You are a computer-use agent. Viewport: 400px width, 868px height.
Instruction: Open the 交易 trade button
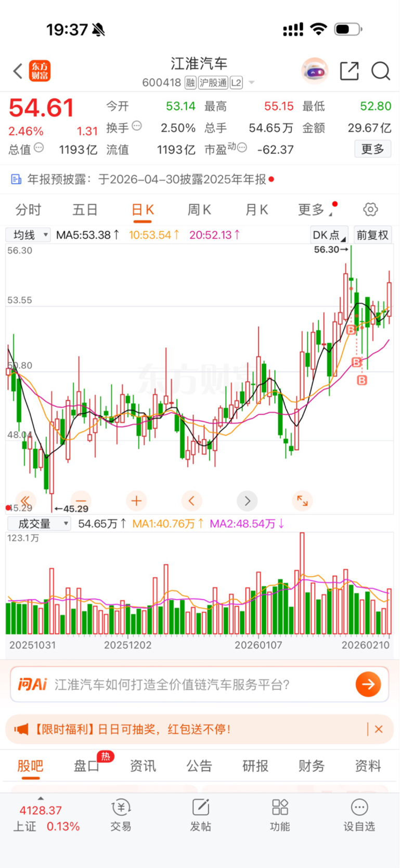tap(121, 815)
